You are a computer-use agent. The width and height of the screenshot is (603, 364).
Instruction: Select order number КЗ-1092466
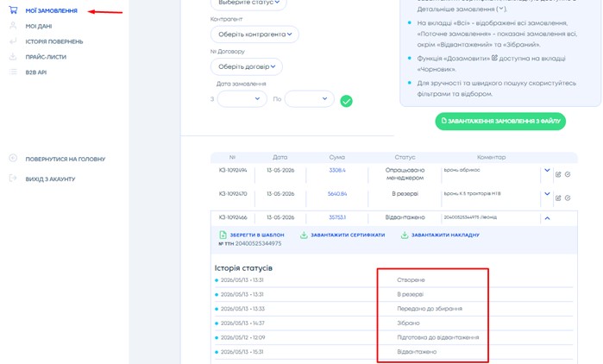click(233, 217)
